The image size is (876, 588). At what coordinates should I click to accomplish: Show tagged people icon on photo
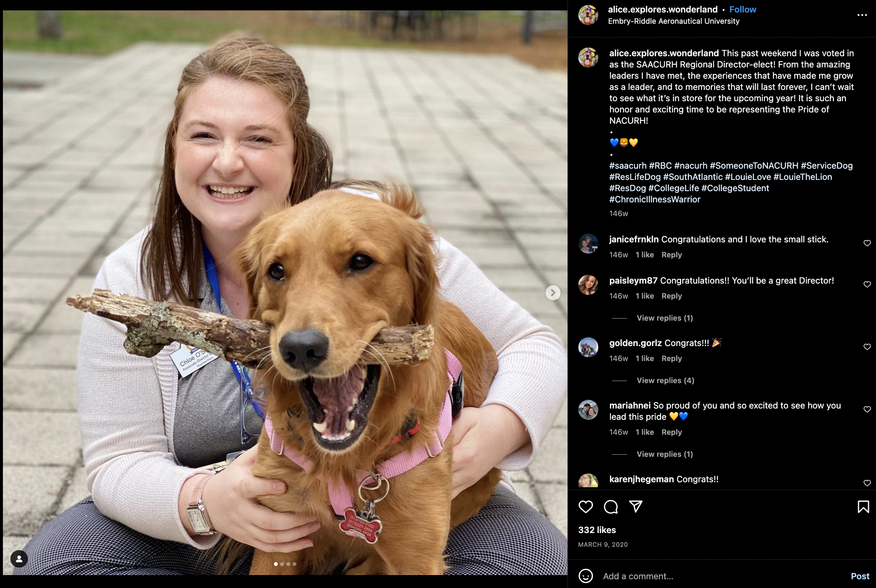click(19, 559)
